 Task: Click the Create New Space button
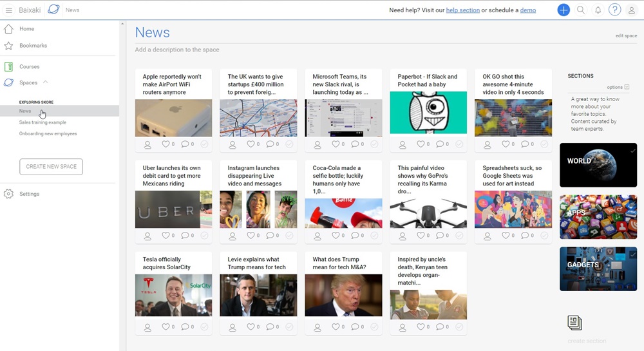point(51,167)
